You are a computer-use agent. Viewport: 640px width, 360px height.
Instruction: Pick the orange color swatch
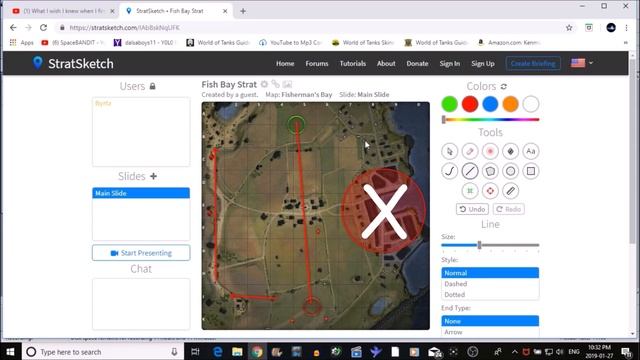tap(510, 104)
